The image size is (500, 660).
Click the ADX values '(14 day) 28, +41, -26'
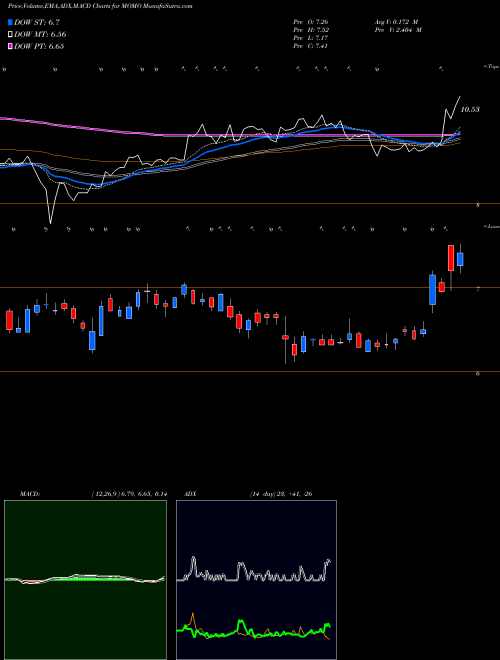pos(281,494)
